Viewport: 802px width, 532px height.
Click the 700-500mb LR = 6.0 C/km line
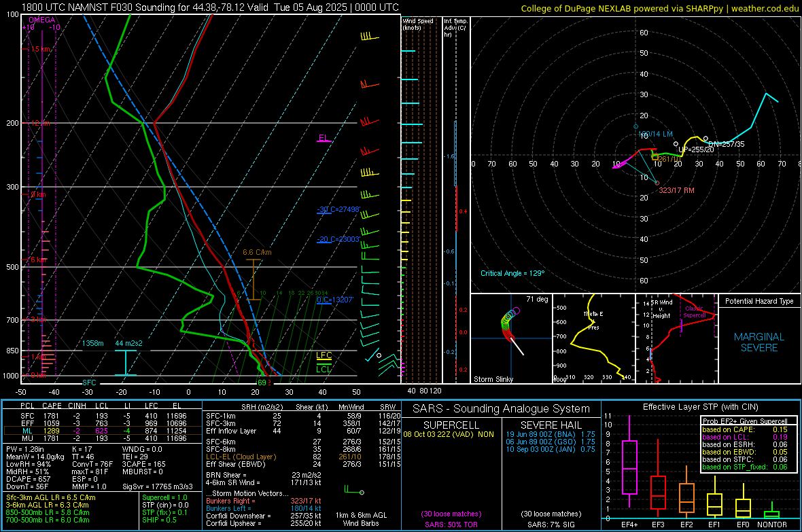click(x=48, y=520)
